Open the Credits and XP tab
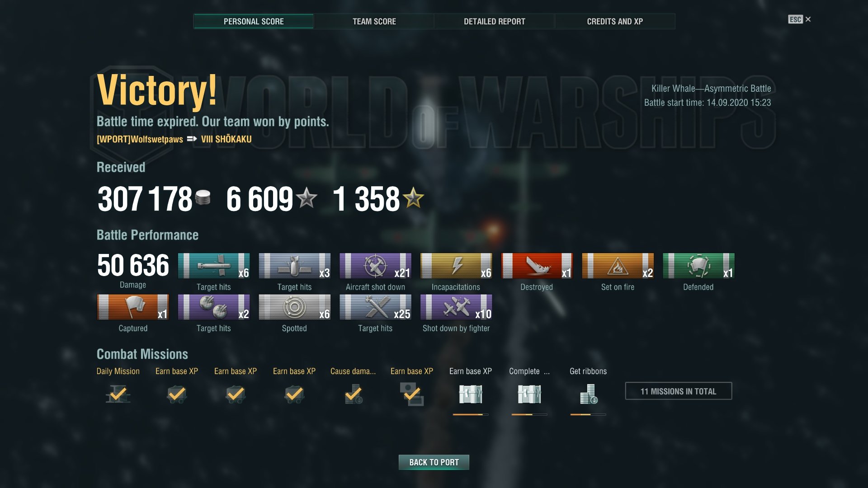The image size is (868, 488). point(615,21)
